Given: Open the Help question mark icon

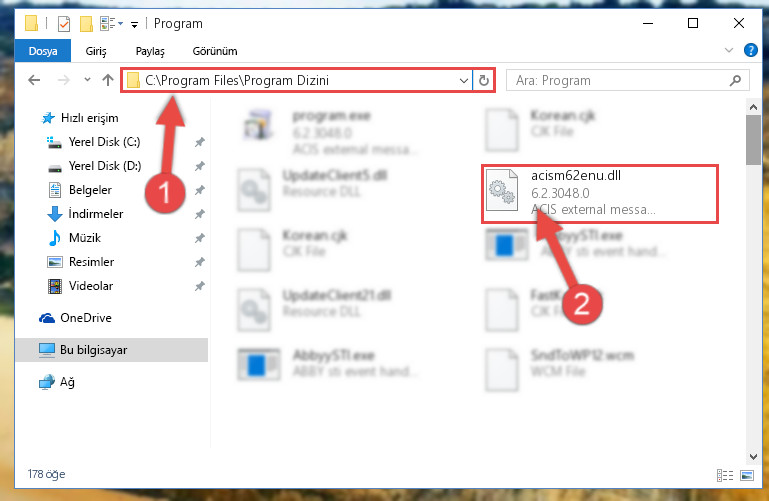Looking at the screenshot, I should coord(751,50).
